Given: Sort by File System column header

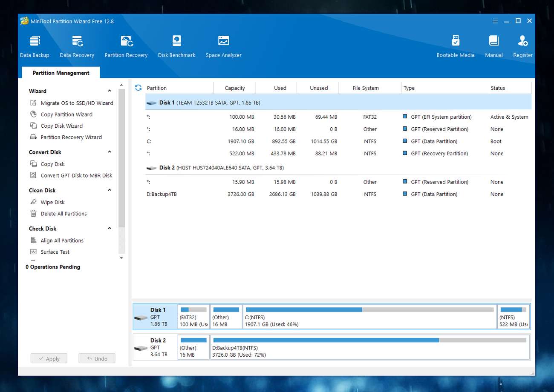Looking at the screenshot, I should (370, 88).
